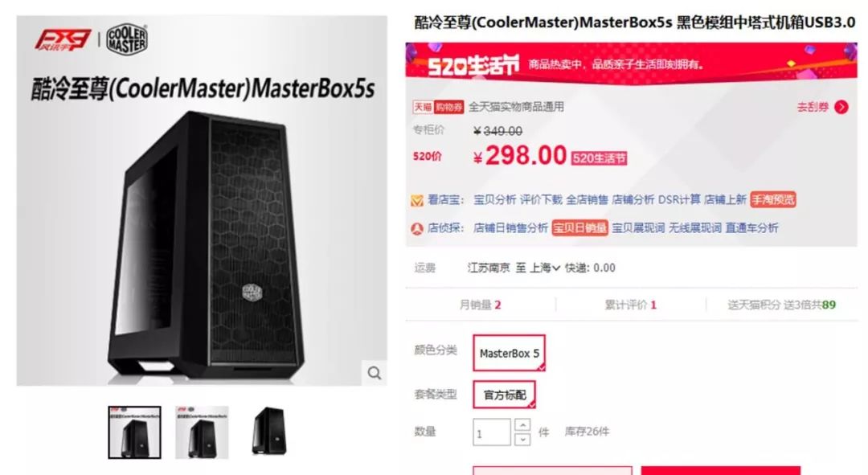Increase quantity with the up arrow

pos(522,424)
